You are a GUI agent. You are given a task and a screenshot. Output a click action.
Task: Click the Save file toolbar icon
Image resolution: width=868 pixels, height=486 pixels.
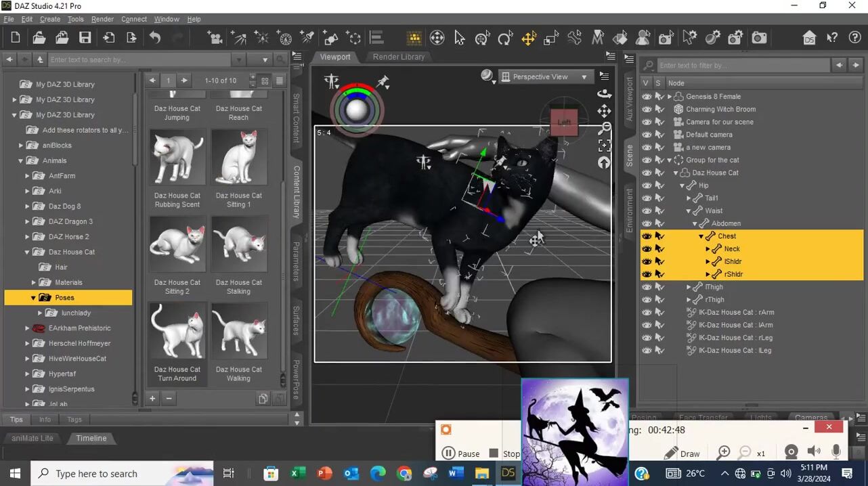(85, 38)
